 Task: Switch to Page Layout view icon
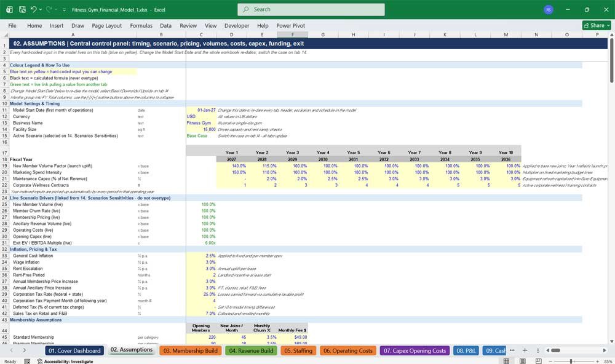tap(522, 361)
